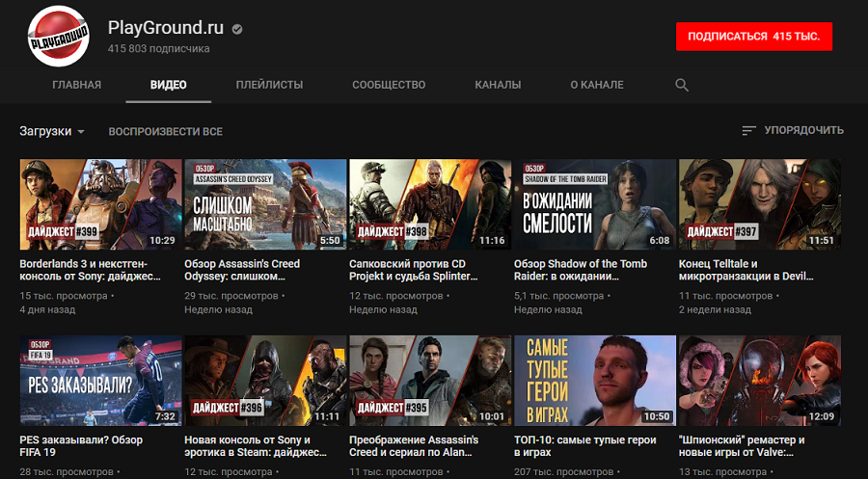Click the ТОП-10: самые тупые герои title link
Screen dimensions: 868x479
(585, 446)
